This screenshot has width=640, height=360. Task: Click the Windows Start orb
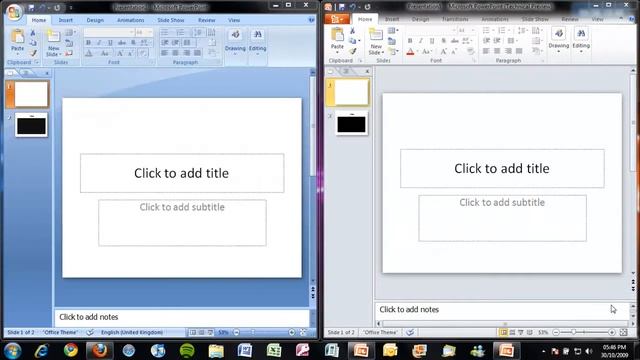click(x=13, y=351)
